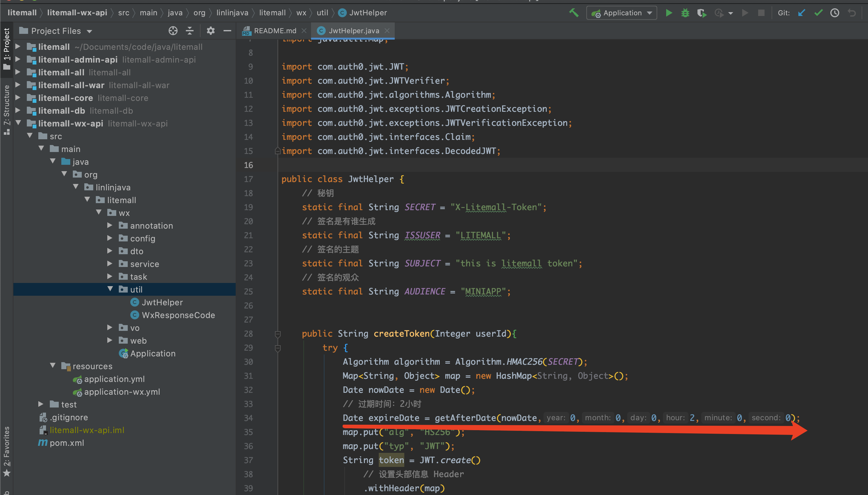Expand the test folder
The image size is (868, 495).
coord(41,404)
